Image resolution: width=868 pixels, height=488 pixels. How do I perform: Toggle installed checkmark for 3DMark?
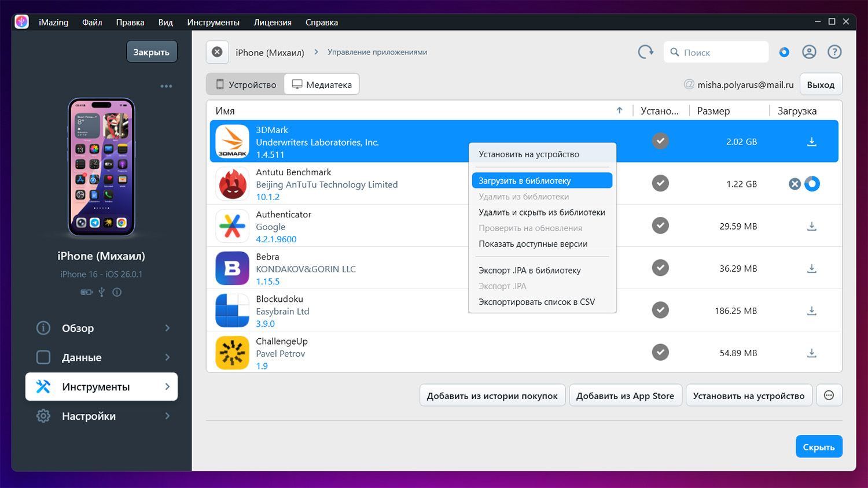660,141
